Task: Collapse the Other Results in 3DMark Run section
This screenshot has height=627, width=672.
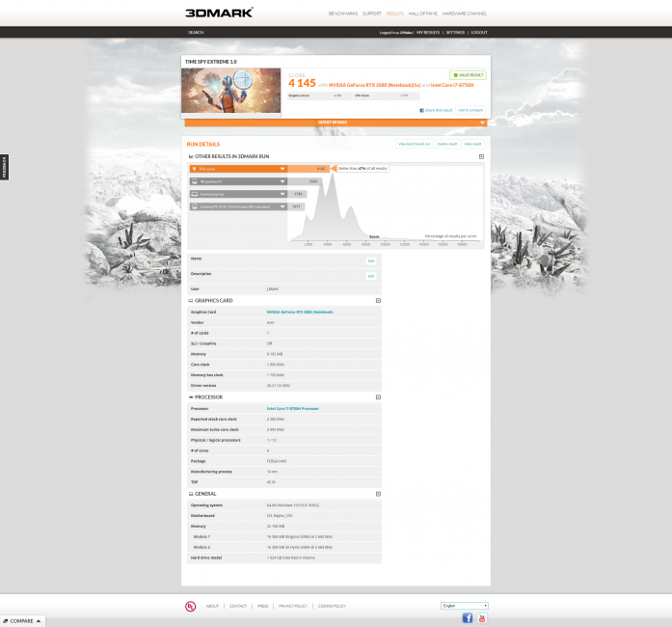Action: (x=481, y=157)
